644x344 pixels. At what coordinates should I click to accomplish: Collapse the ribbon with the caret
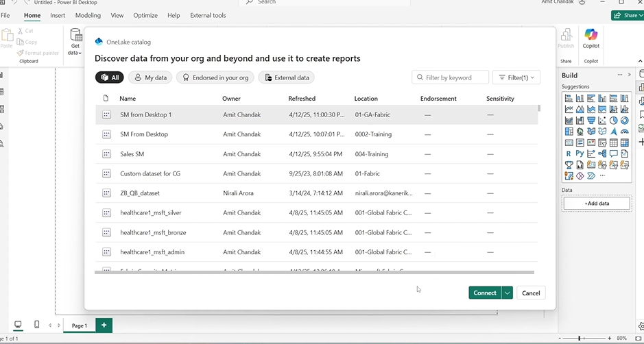[x=641, y=61]
